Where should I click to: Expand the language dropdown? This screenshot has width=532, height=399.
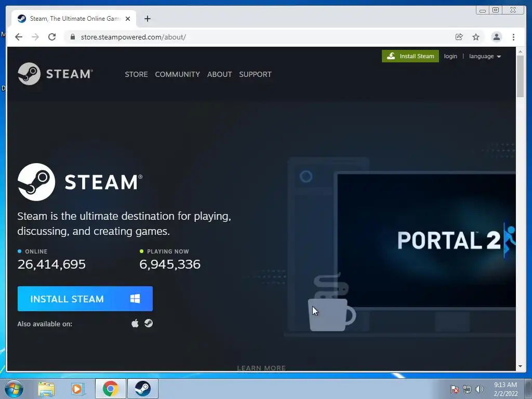tap(485, 56)
